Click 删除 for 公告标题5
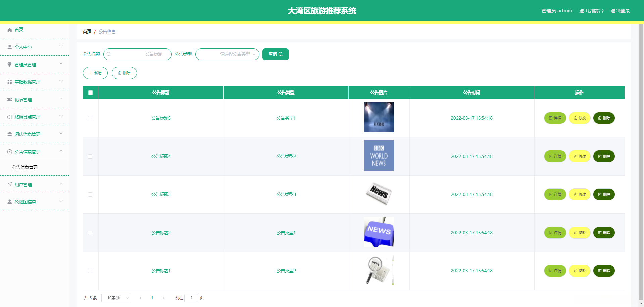Image resolution: width=644 pixels, height=307 pixels. coord(604,118)
